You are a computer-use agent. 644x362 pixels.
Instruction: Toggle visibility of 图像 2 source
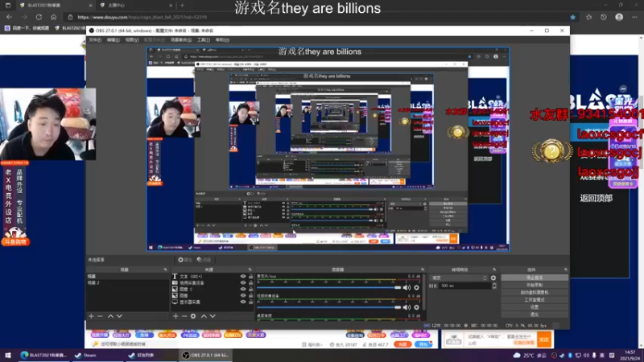(x=243, y=289)
